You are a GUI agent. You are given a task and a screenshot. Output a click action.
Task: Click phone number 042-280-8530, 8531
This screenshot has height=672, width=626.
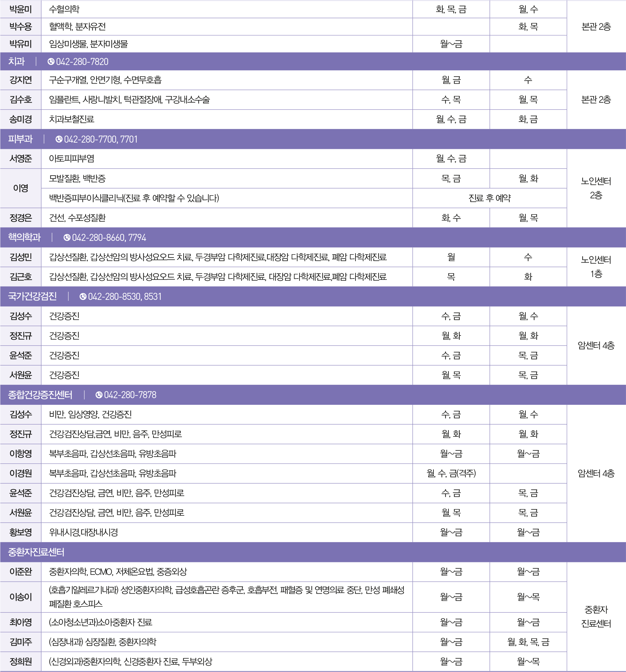(x=125, y=297)
